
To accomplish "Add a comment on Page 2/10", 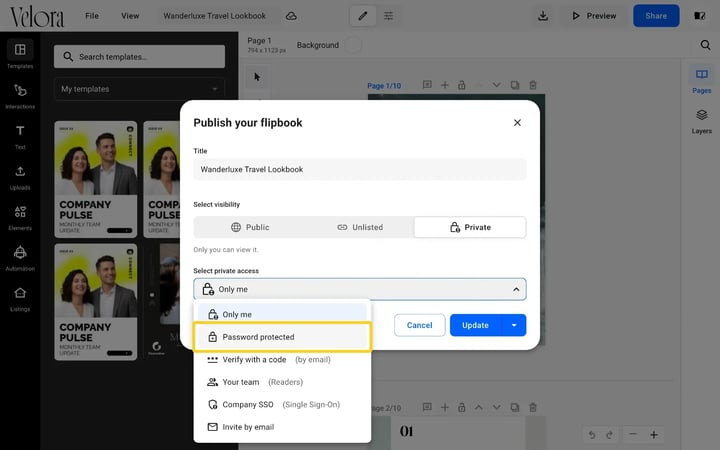I will pos(427,407).
